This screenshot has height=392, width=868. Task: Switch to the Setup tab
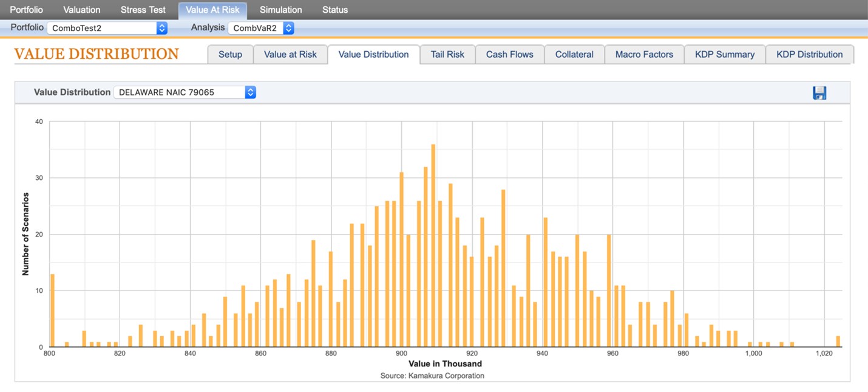click(x=230, y=54)
